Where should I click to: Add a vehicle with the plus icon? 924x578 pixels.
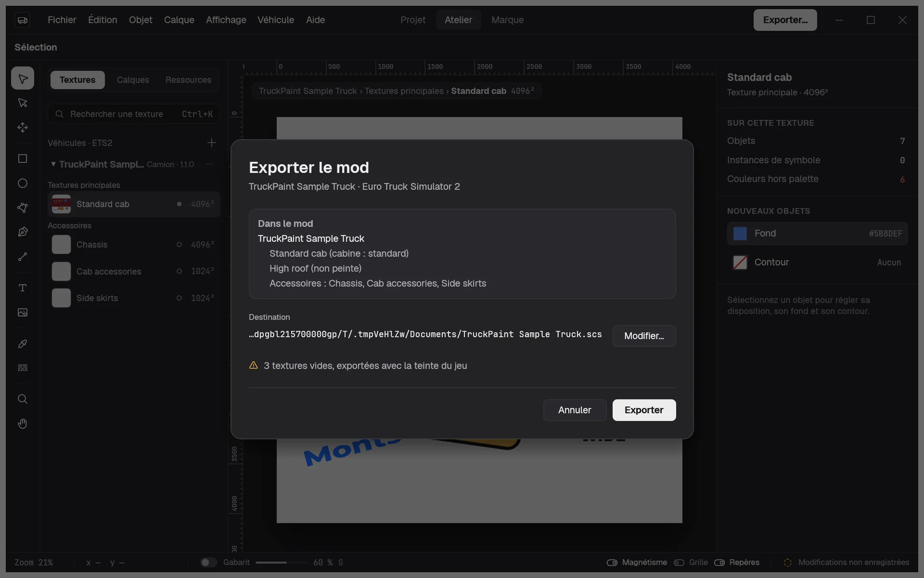pos(212,143)
